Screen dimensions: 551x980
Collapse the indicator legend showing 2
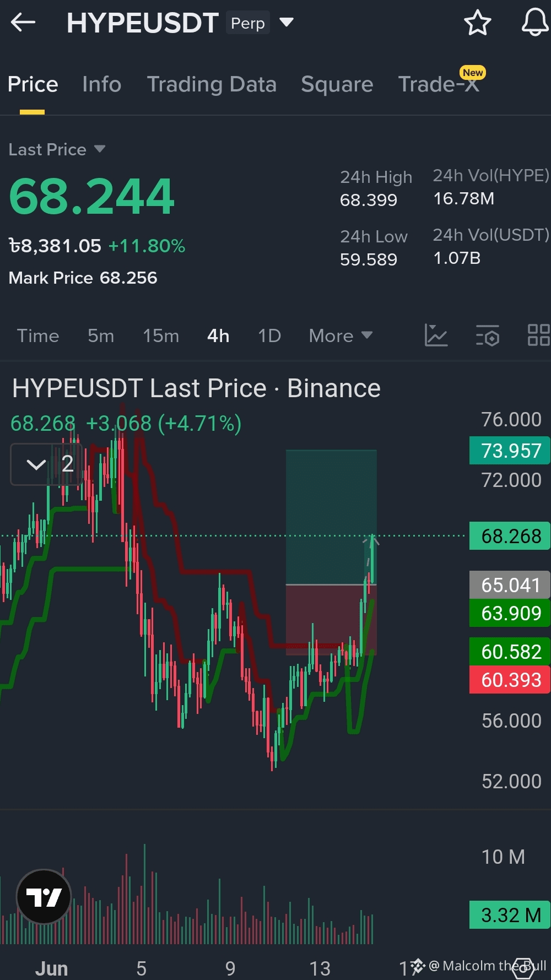coord(46,464)
